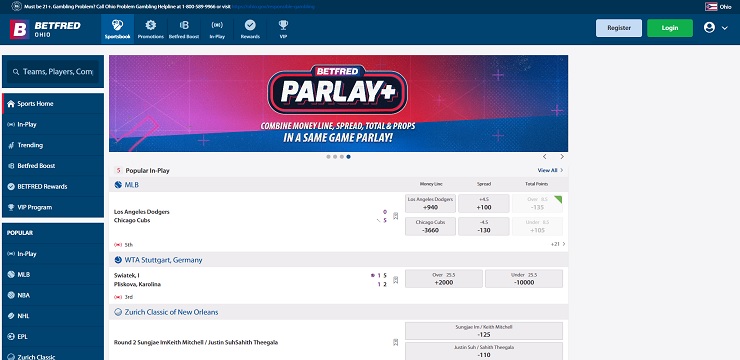Screen dimensions: 740x360
Task: Select MLB in POPULAR list
Action: point(53,275)
